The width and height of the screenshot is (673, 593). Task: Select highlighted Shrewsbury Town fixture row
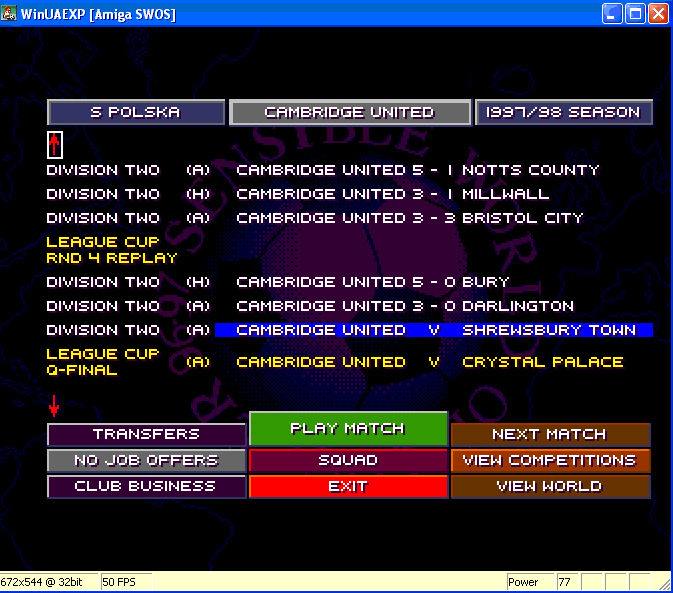[x=435, y=330]
